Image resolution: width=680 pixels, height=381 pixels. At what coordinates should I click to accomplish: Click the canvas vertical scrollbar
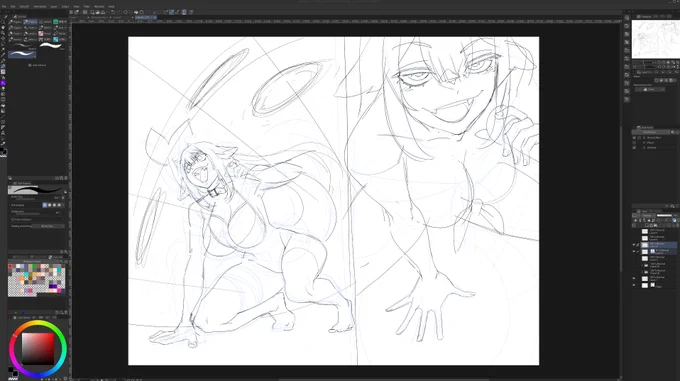pyautogui.click(x=620, y=199)
